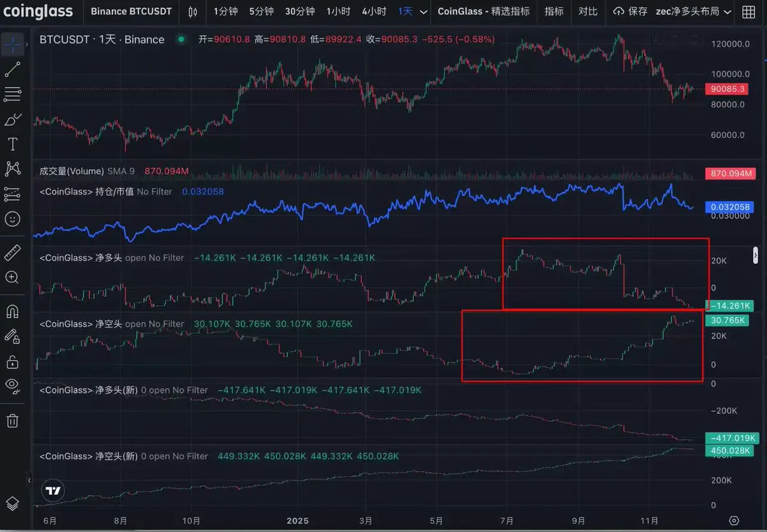Click the 净空头 open No Filter legend
This screenshot has width=767, height=532.
[x=111, y=324]
